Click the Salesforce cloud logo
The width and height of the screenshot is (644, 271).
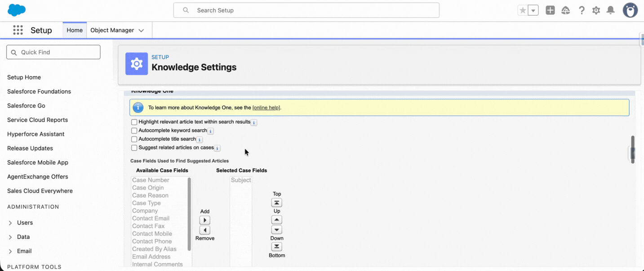coord(17,10)
